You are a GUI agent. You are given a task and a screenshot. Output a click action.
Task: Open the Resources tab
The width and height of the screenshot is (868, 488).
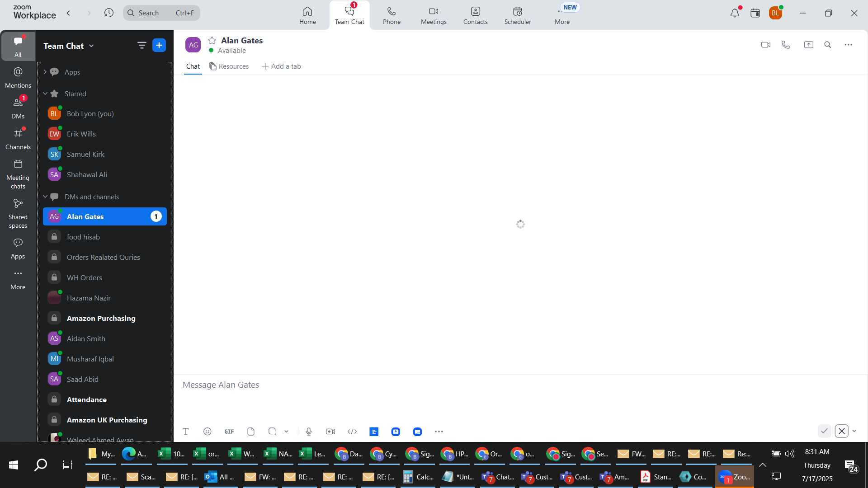click(229, 66)
